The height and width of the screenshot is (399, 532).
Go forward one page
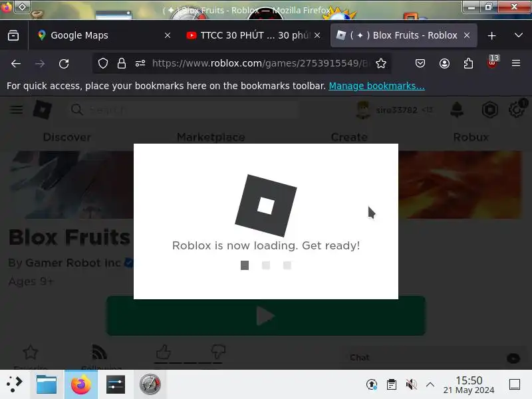coord(40,63)
